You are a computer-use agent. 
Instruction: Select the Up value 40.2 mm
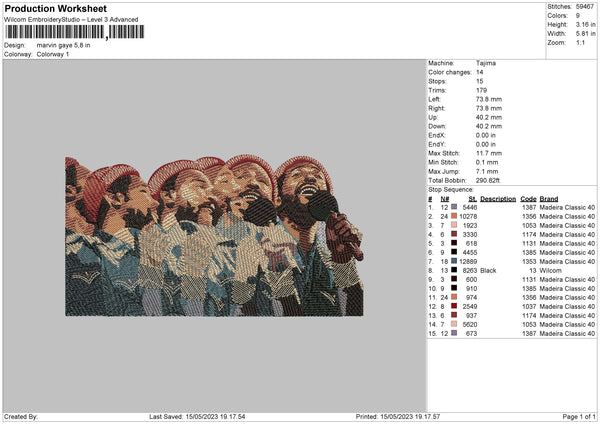(x=489, y=117)
